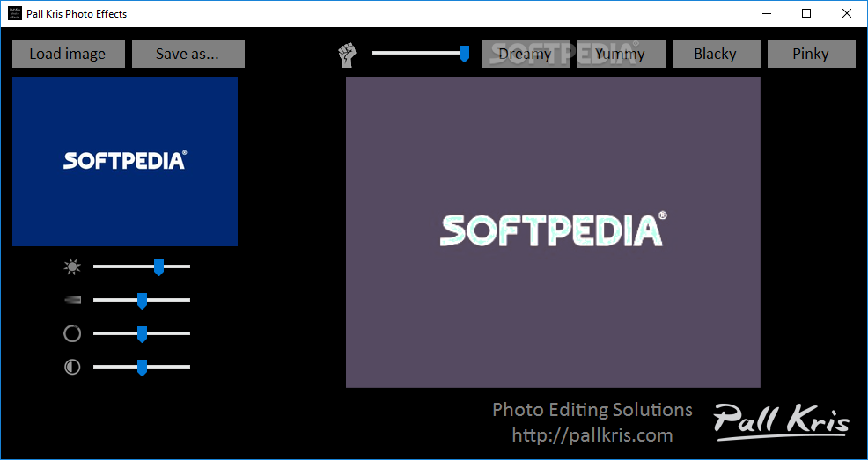The width and height of the screenshot is (868, 460).
Task: Maximize the Pall Kris Photo Effects window
Action: [x=806, y=14]
